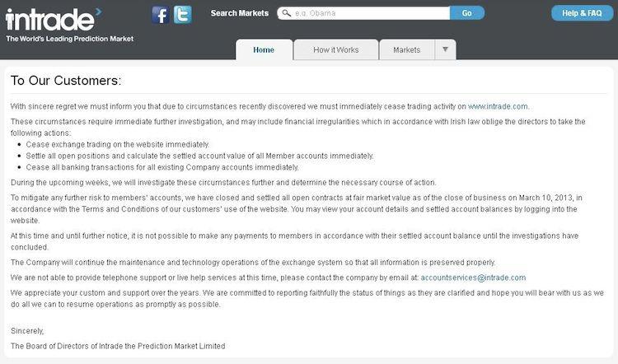Open the How it Works tab
Image resolution: width=618 pixels, height=364 pixels.
coord(336,50)
